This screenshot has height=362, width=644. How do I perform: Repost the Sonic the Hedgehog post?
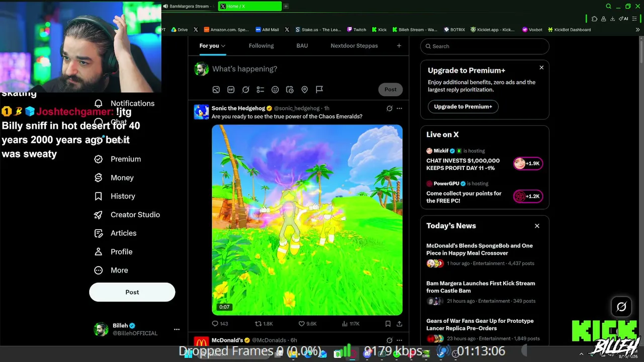264,324
